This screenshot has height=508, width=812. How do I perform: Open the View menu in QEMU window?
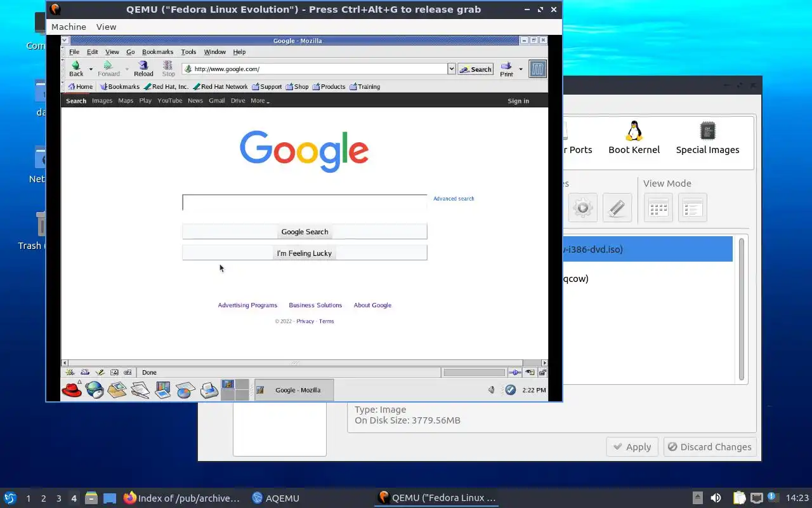click(106, 27)
